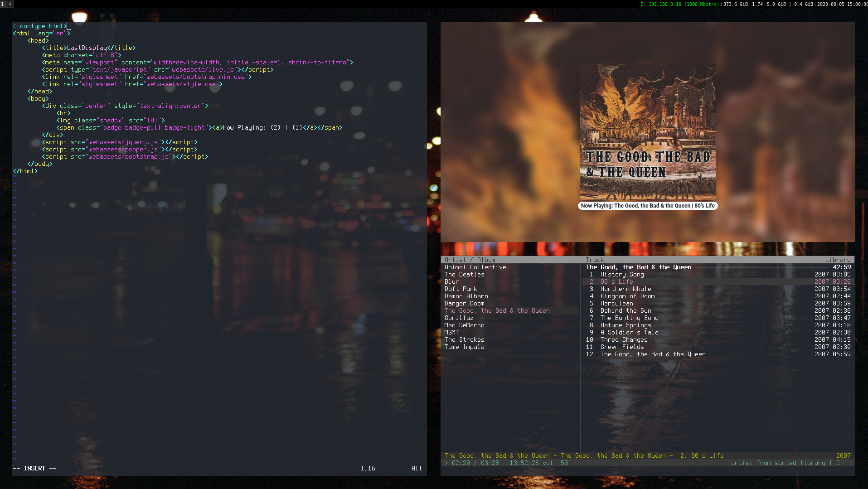
Task: Click the Track column header
Action: [595, 260]
